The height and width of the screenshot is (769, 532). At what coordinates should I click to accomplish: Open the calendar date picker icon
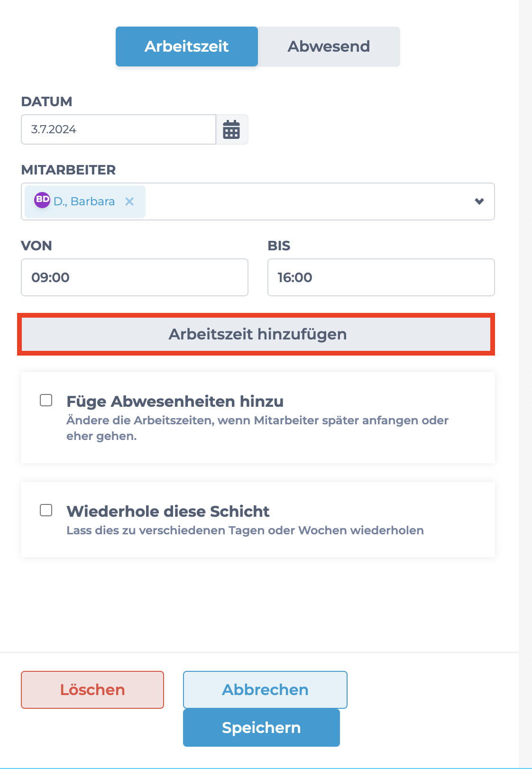tap(231, 129)
